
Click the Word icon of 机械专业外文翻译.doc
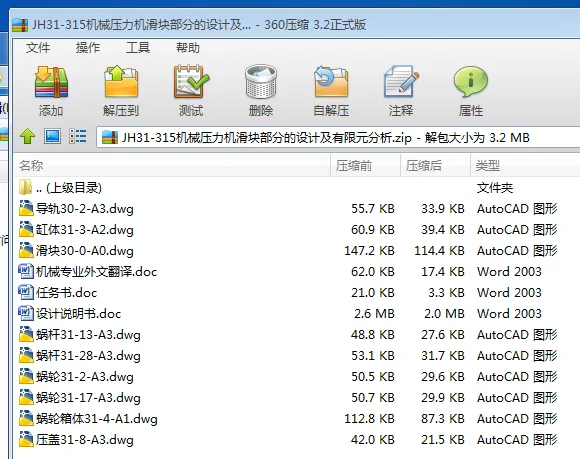click(x=26, y=271)
